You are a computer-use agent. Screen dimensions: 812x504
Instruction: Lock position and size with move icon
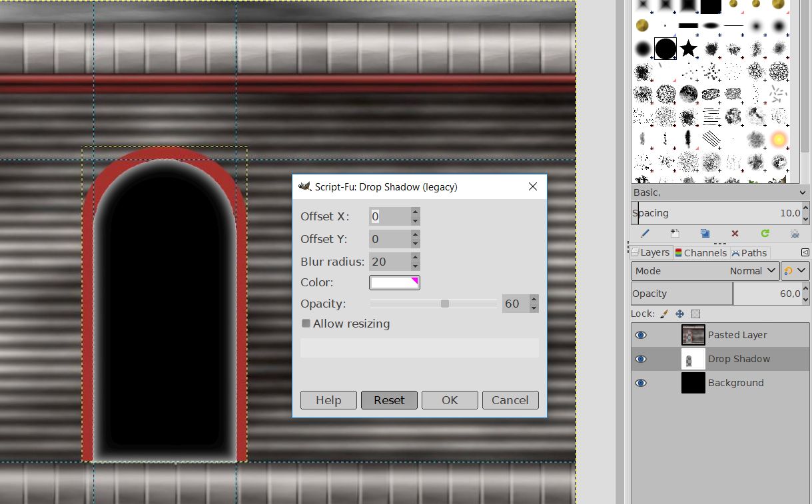click(679, 314)
